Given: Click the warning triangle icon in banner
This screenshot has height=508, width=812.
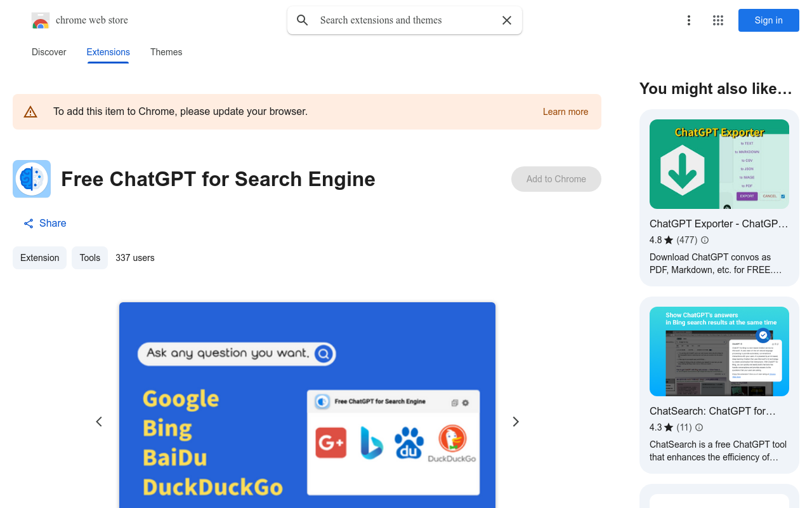Looking at the screenshot, I should [30, 112].
